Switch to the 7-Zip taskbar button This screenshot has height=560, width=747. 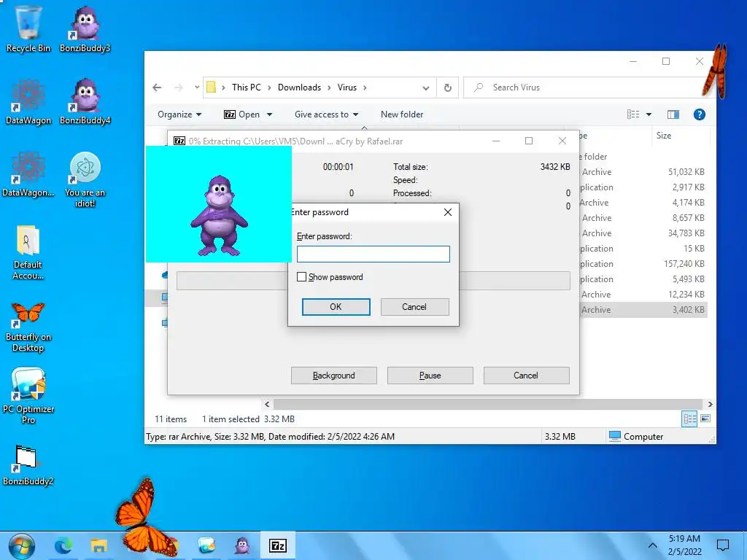278,545
